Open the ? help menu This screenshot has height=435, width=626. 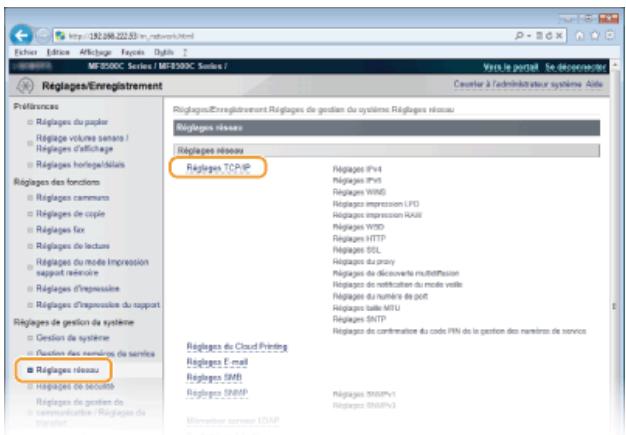(x=185, y=52)
